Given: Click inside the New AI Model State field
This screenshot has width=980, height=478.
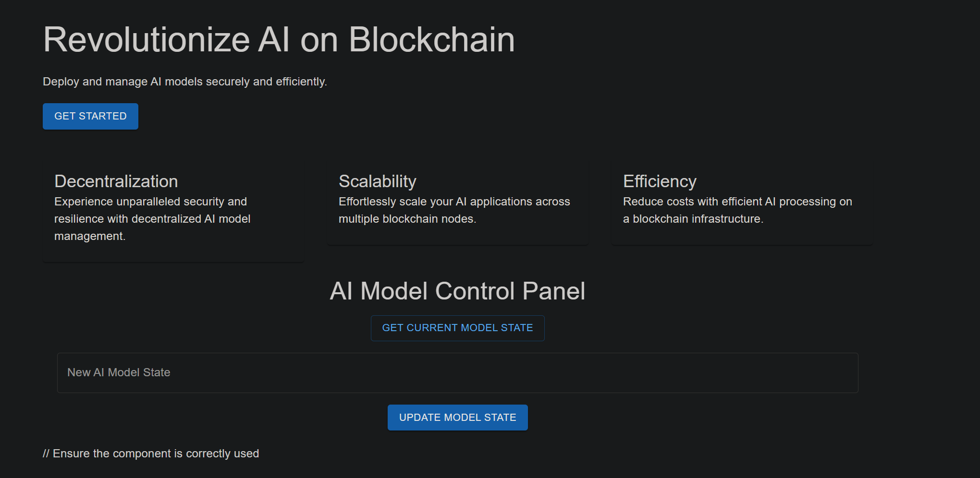Looking at the screenshot, I should point(456,372).
